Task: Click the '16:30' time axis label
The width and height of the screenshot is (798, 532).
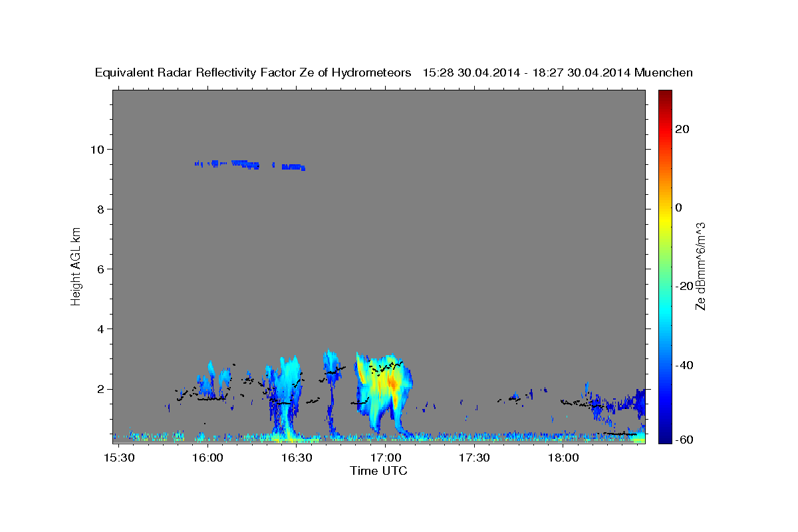Action: point(297,458)
